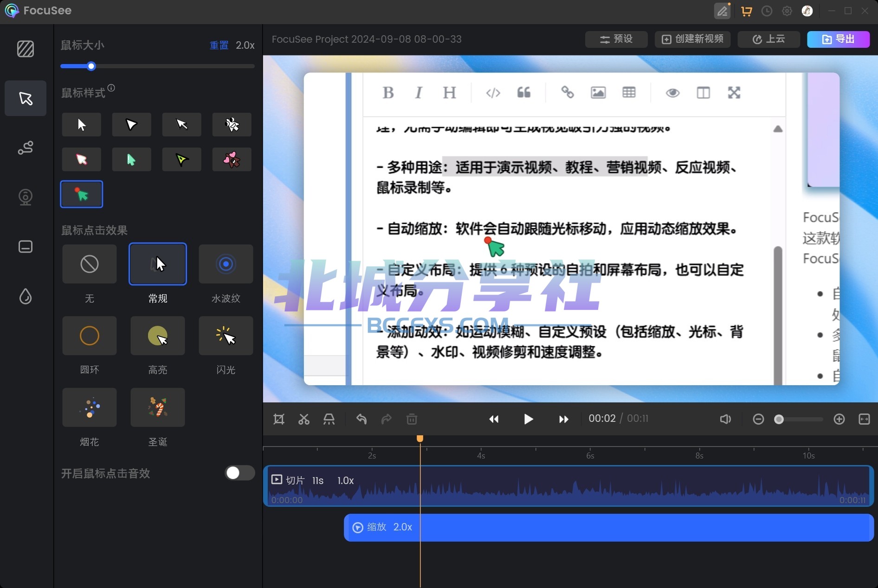Viewport: 878px width, 588px height.
Task: Reset cursor size with 重置
Action: 219,45
